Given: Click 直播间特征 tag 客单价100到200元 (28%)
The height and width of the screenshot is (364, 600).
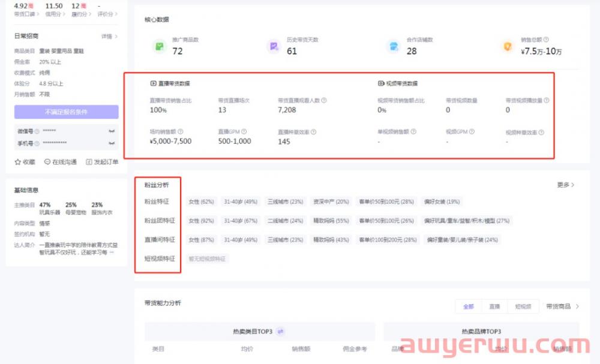Looking at the screenshot, I should coord(388,240).
